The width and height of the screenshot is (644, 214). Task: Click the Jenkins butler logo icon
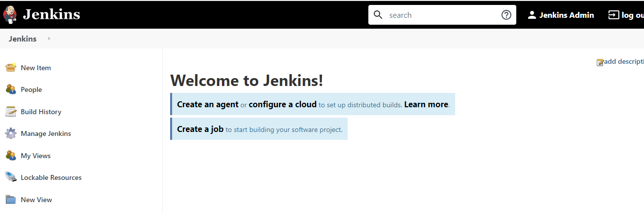[x=10, y=15]
